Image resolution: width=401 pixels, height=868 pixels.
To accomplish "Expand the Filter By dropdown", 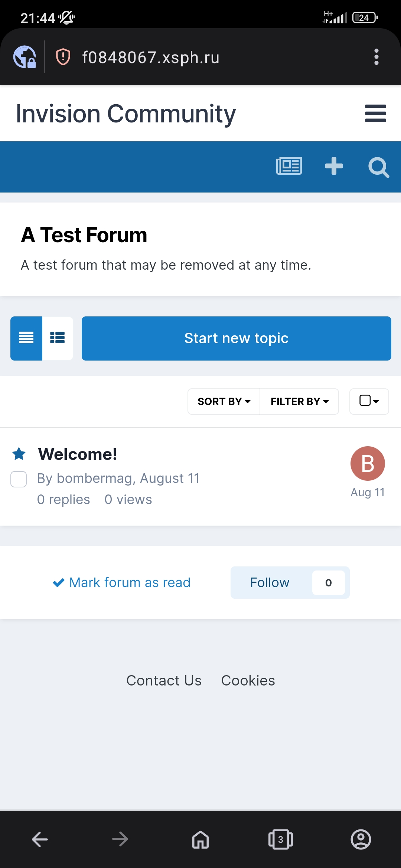I will point(299,401).
